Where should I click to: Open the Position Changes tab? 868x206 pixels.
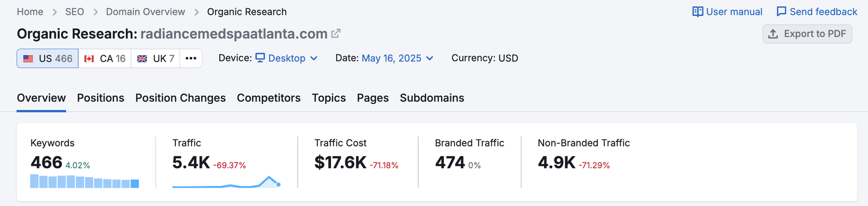180,98
